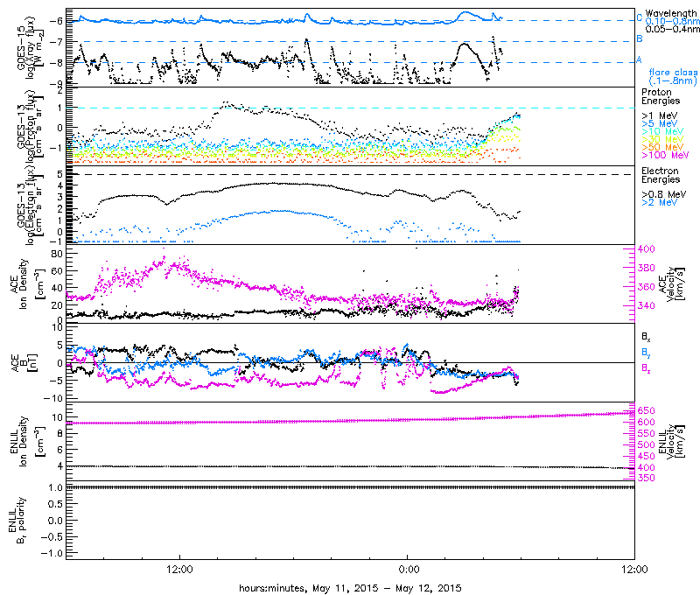Select the '0.05-0.4nm' wavelength legend entry
This screenshot has width=700, height=595.
point(672,29)
